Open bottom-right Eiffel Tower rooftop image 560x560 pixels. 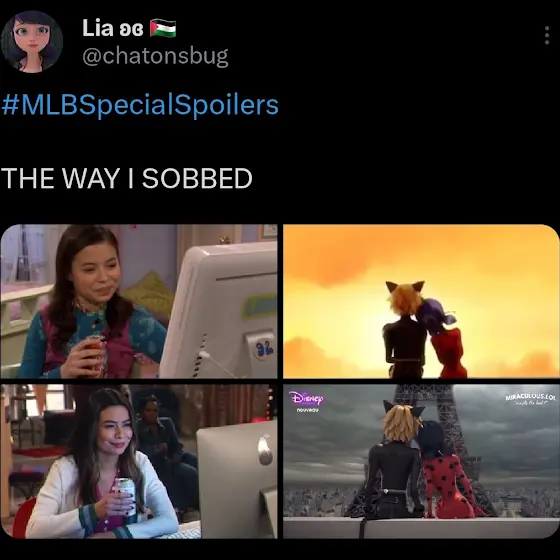[421, 461]
